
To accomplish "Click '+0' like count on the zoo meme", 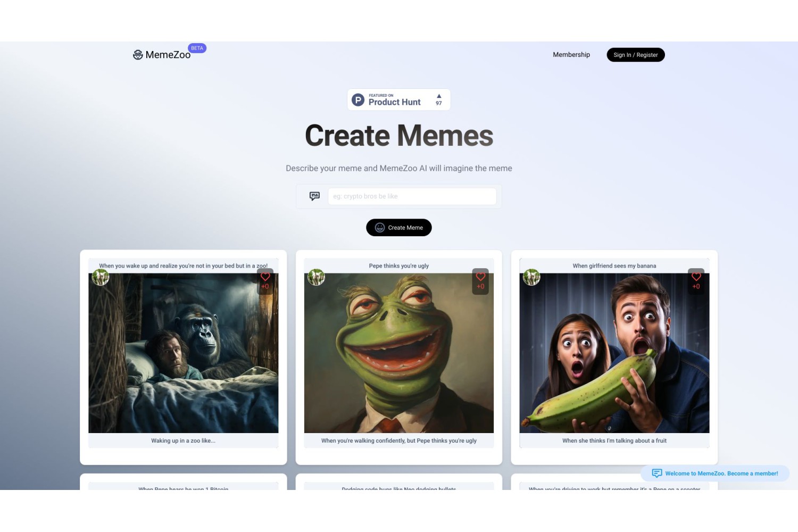I will (265, 286).
